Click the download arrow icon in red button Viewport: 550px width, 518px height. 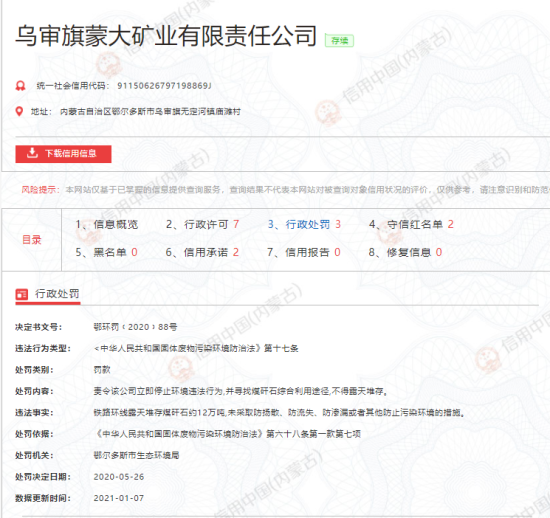32,153
